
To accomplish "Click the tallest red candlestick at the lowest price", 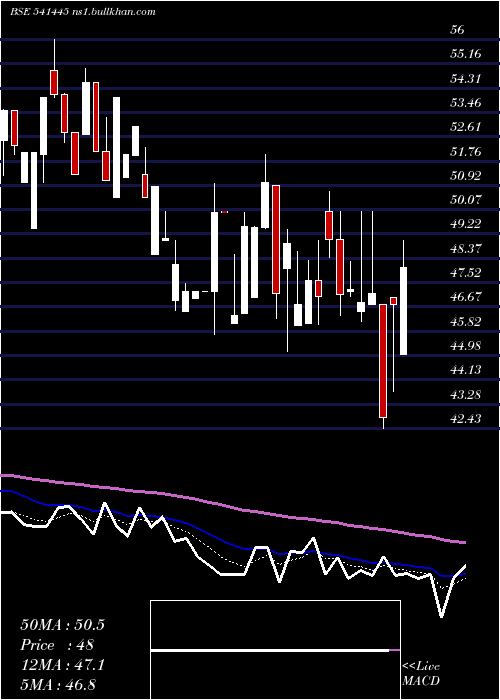I will tap(383, 361).
